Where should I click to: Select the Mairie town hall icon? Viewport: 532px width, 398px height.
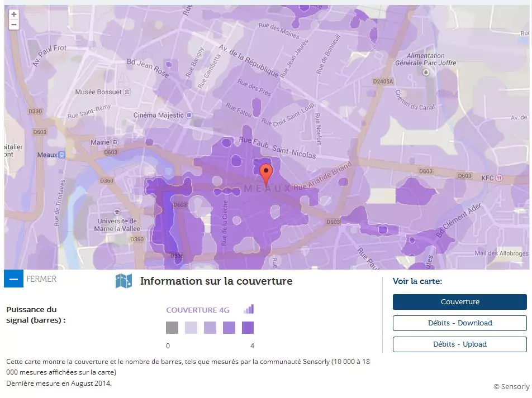tap(113, 142)
